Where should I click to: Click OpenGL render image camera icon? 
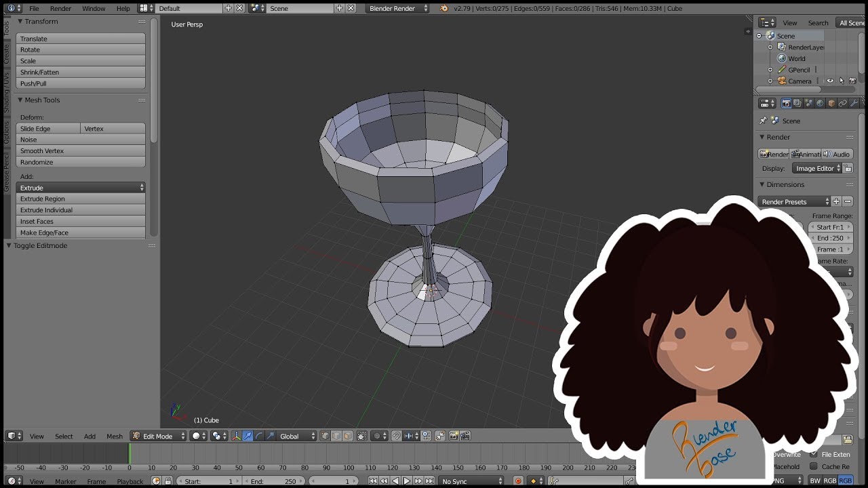(x=454, y=436)
